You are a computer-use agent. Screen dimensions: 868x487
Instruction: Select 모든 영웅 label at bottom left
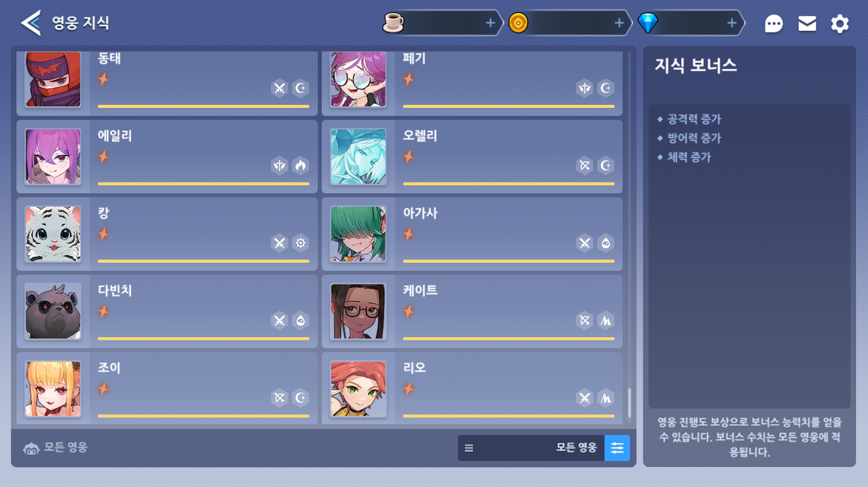point(66,447)
